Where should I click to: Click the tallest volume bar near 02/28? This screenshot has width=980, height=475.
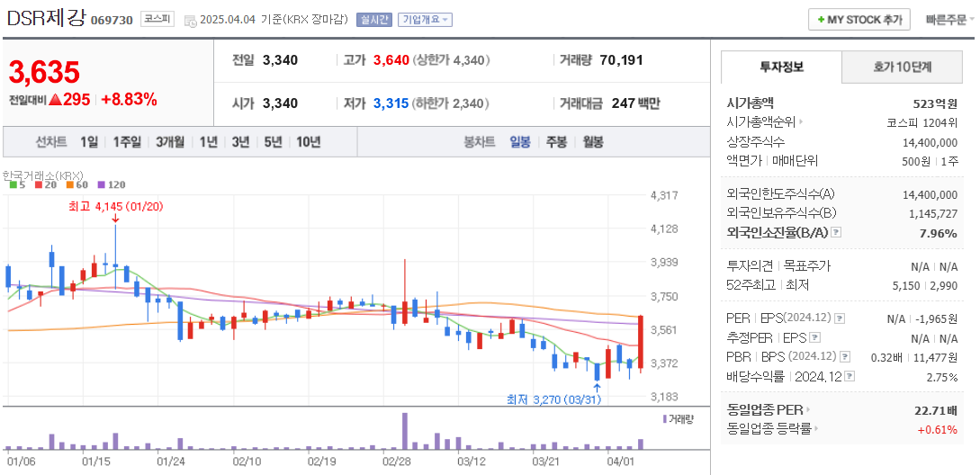pyautogui.click(x=405, y=431)
